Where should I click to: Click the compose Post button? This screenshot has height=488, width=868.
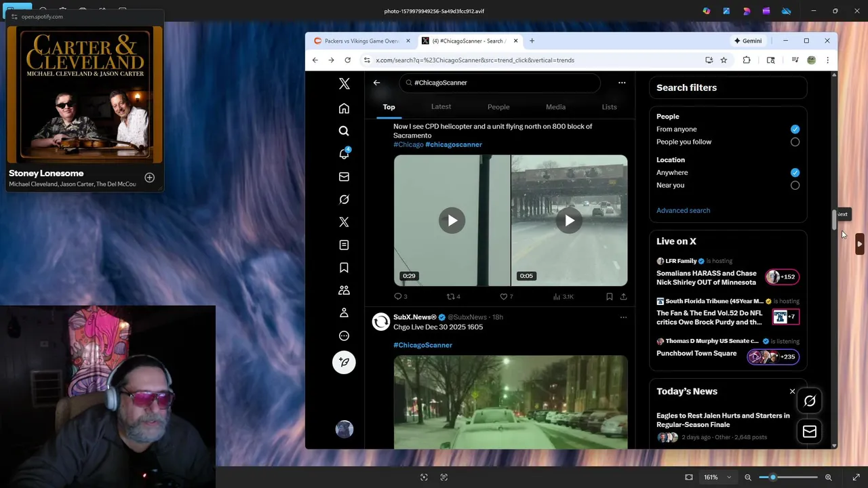pyautogui.click(x=344, y=362)
